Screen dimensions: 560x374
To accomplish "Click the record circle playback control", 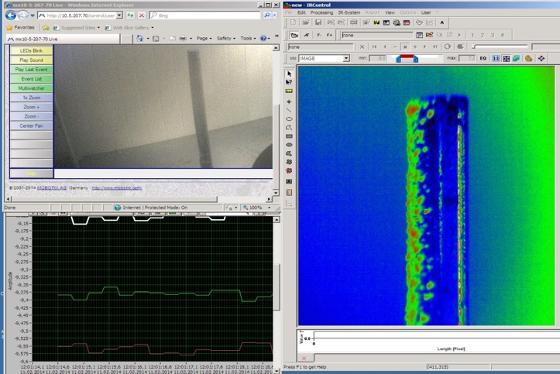I will [448, 47].
